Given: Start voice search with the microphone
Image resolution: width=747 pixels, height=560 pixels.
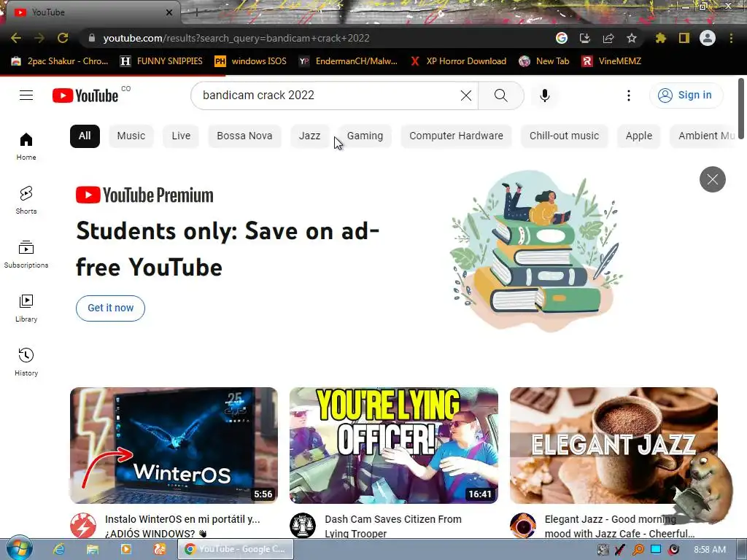Looking at the screenshot, I should point(544,96).
